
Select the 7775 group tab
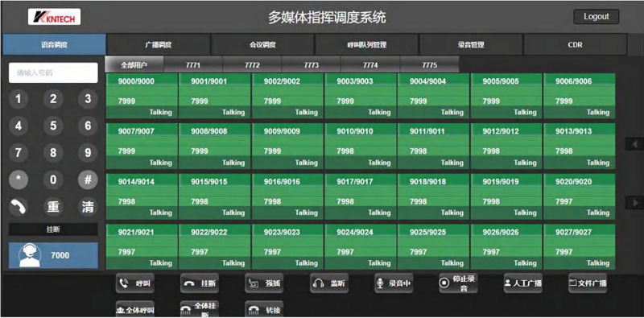pyautogui.click(x=430, y=65)
